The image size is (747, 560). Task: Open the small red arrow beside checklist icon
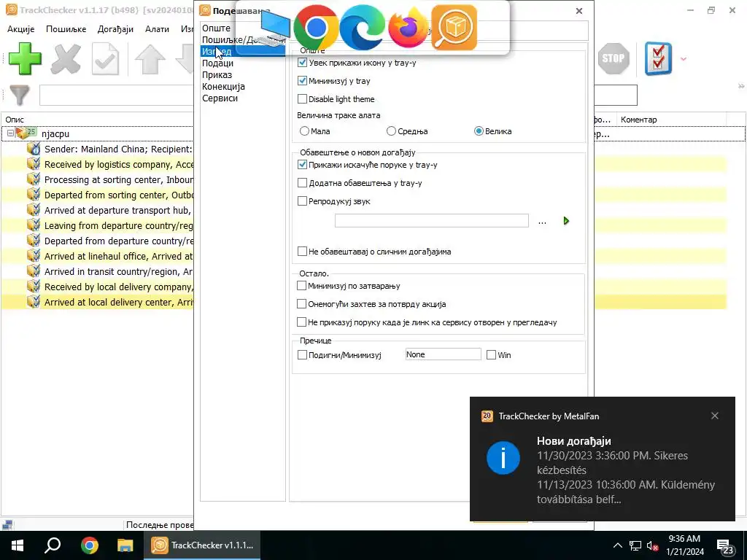(x=684, y=59)
